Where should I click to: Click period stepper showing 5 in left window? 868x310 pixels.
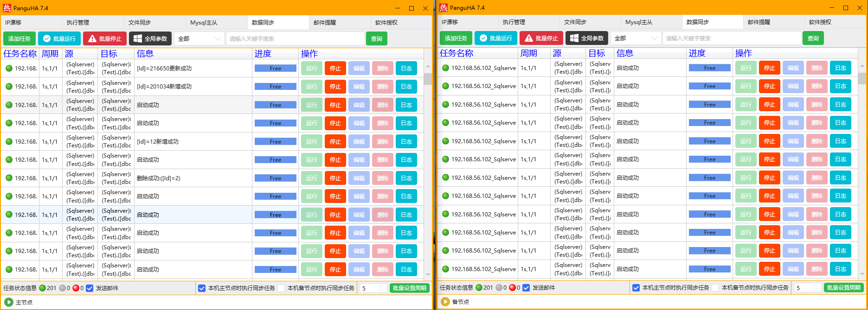pos(373,288)
